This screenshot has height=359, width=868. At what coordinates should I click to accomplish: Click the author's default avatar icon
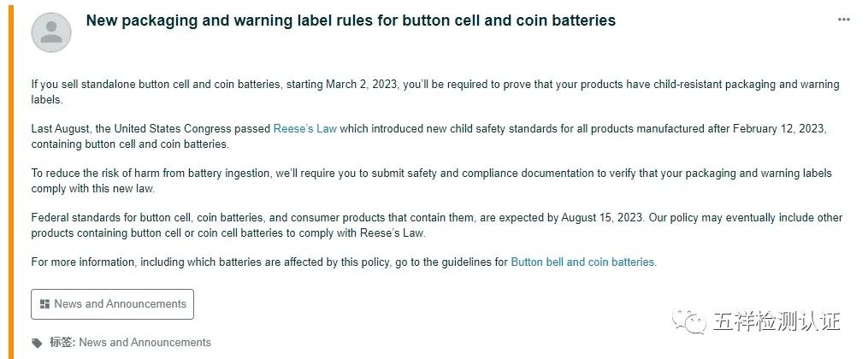click(x=51, y=33)
